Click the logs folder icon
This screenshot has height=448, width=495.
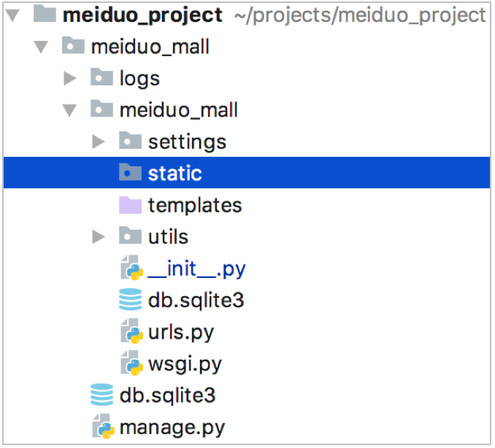point(102,78)
